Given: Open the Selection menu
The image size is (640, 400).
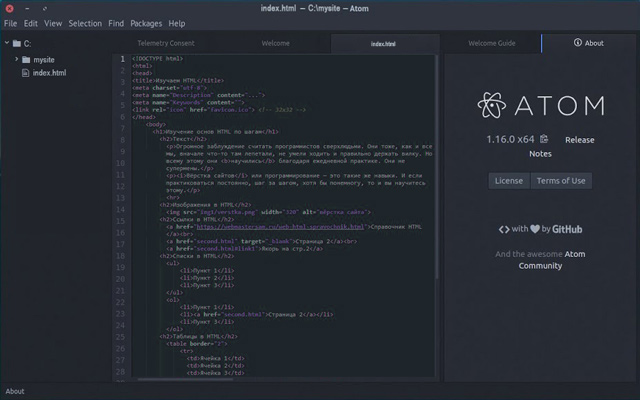Looking at the screenshot, I should [x=85, y=24].
